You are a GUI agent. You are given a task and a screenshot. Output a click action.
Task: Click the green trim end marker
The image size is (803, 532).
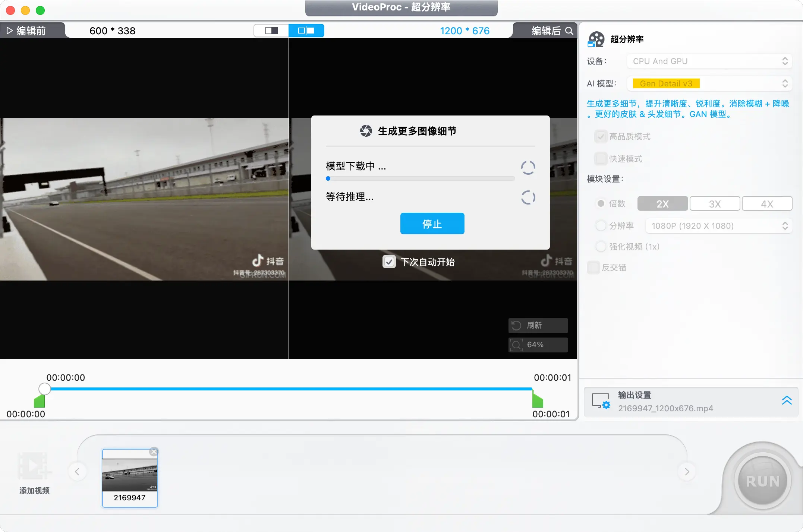click(538, 399)
